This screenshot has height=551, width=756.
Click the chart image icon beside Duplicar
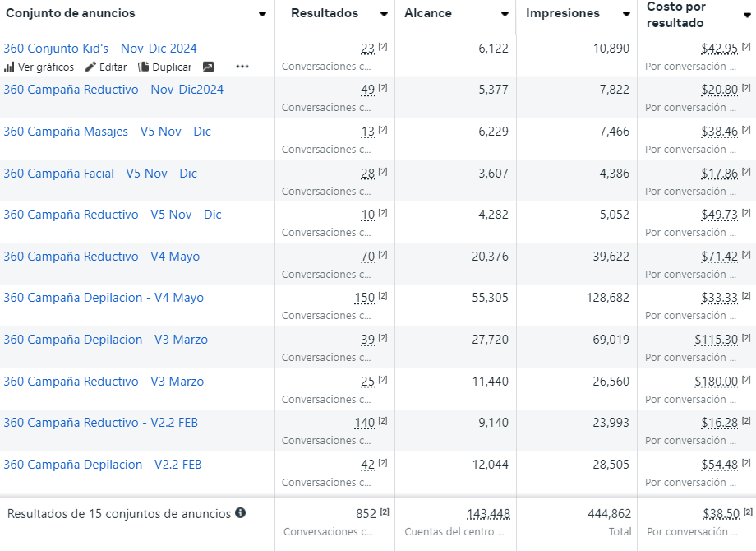click(x=208, y=67)
